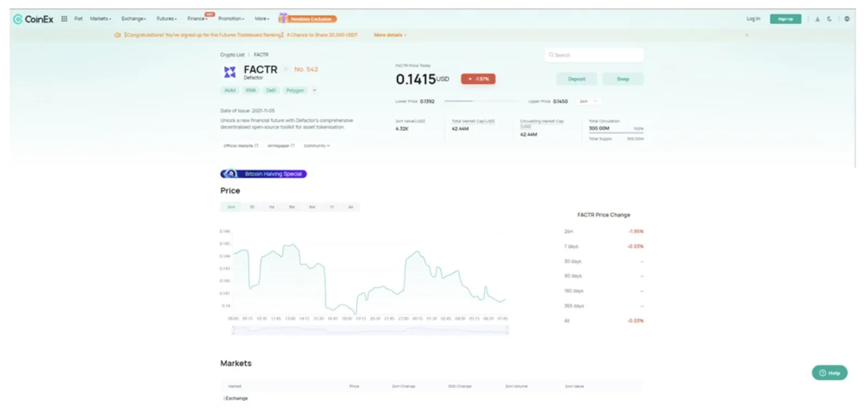The image size is (868, 409).
Task: Click the lower-upper price range bar
Action: tap(481, 101)
